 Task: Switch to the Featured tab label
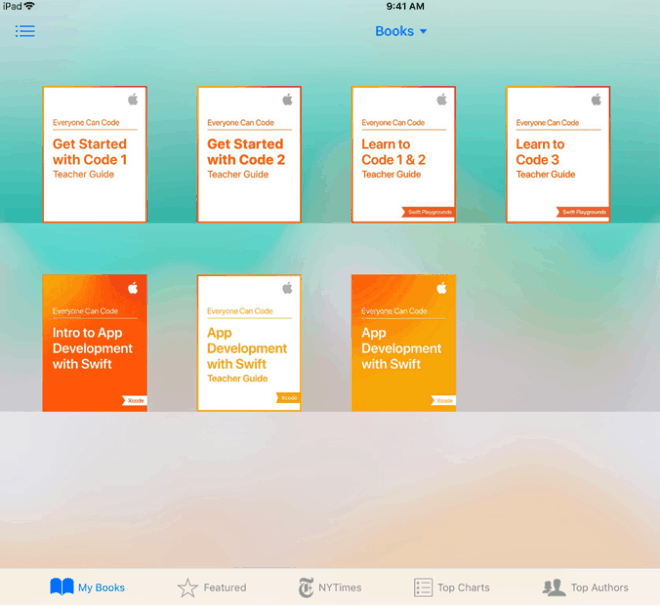(225, 588)
